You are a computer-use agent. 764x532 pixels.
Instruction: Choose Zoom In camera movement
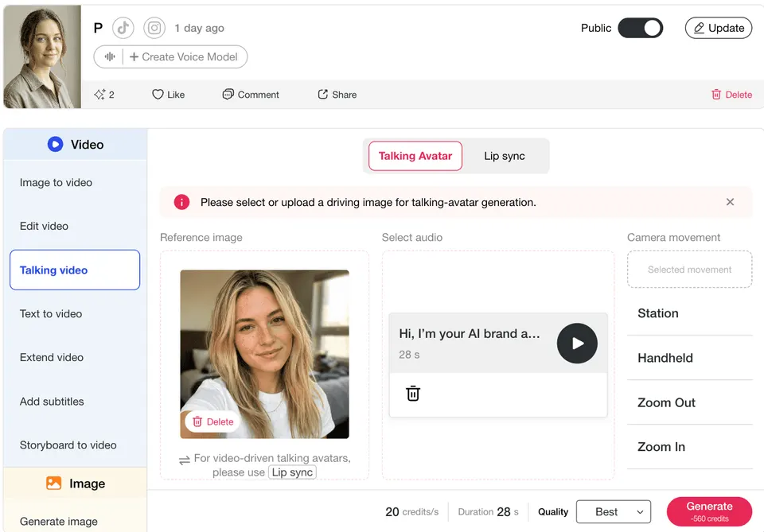[x=689, y=447]
